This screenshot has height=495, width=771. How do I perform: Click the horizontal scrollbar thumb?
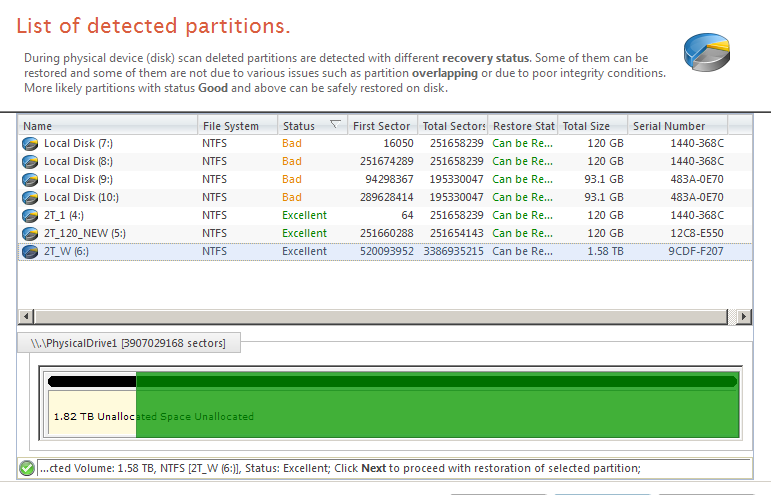[381, 317]
